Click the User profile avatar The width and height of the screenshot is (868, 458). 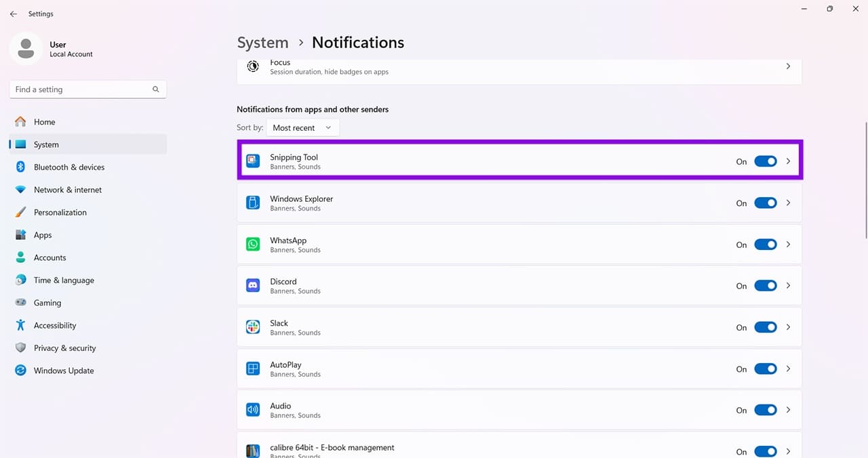click(x=26, y=49)
